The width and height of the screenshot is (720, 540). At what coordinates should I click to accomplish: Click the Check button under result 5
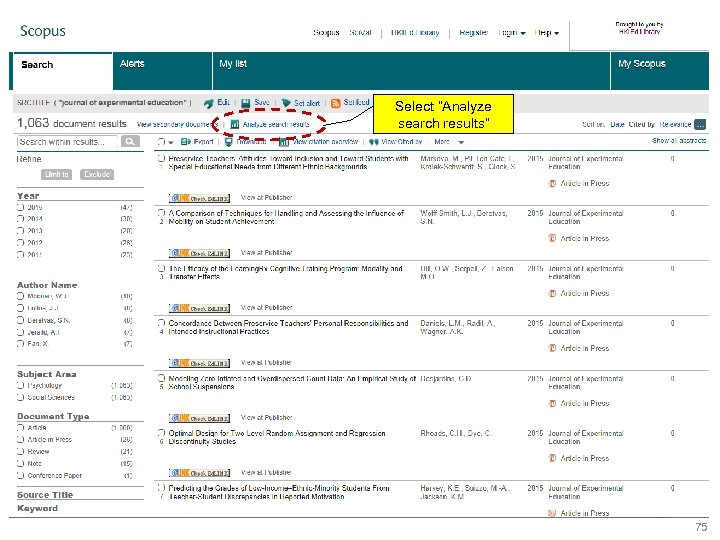tap(199, 418)
